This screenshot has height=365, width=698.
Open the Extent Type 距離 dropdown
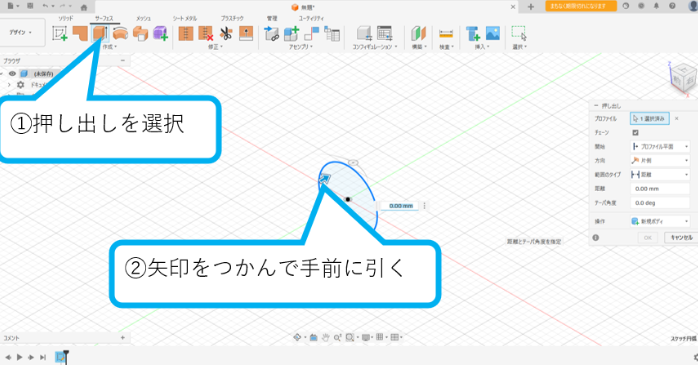tap(660, 174)
